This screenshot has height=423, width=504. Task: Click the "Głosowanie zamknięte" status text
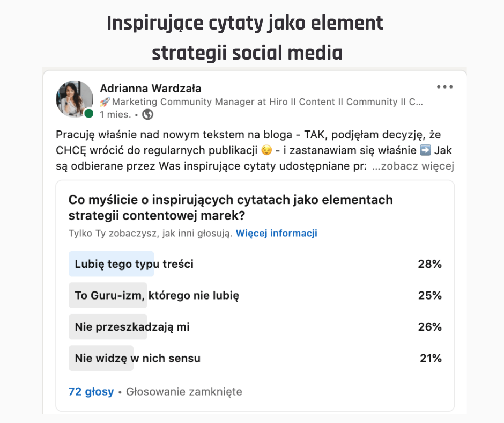click(184, 392)
